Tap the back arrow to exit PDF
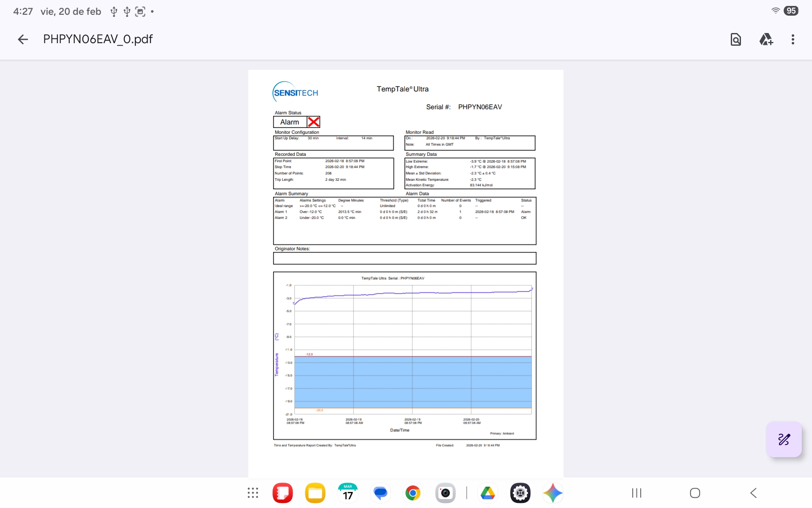812x508 pixels. pyautogui.click(x=23, y=39)
